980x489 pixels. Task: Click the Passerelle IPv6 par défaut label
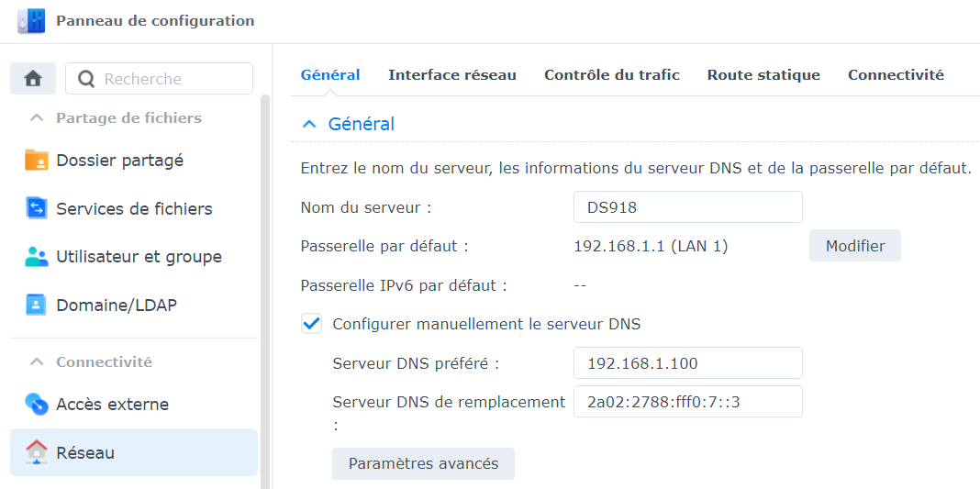pos(403,285)
